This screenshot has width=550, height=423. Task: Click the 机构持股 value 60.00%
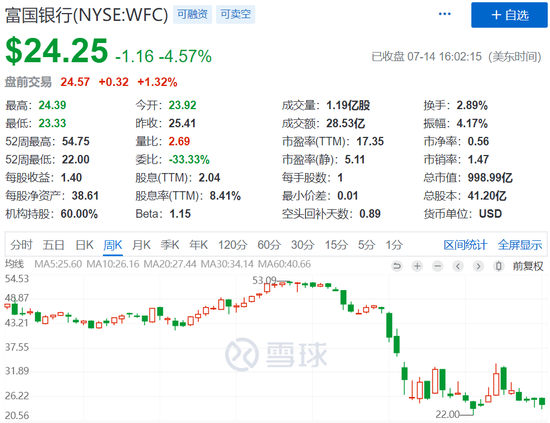click(x=79, y=214)
